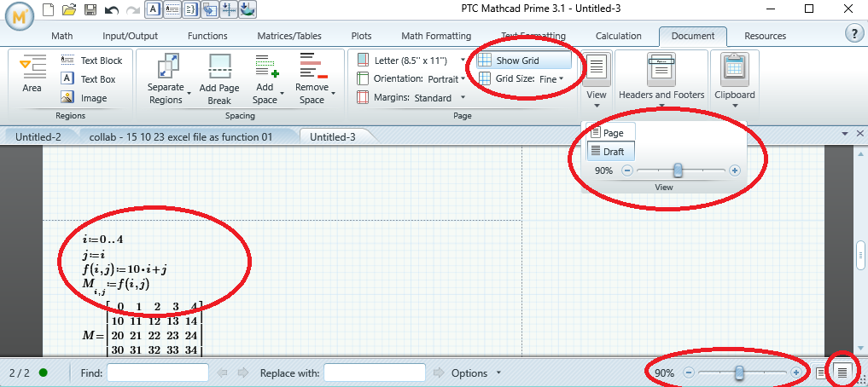Click the vertical scrollbar thumb

click(860, 254)
